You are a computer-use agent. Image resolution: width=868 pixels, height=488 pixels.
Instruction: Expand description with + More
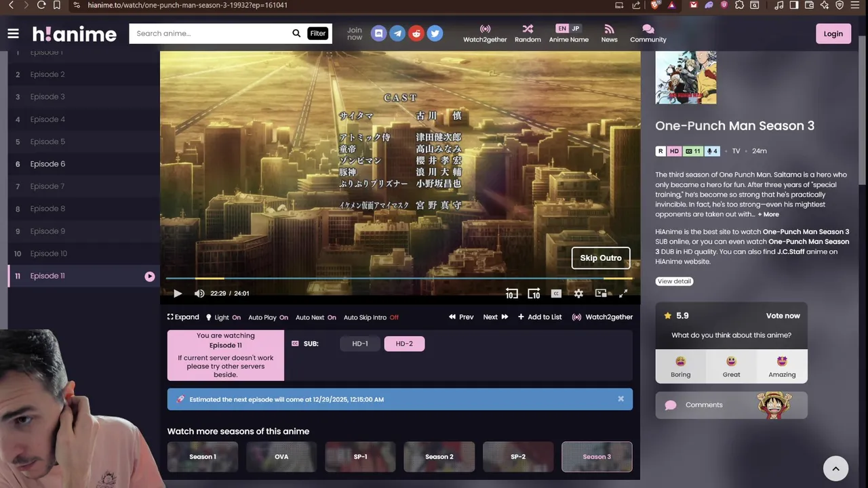[x=768, y=214]
